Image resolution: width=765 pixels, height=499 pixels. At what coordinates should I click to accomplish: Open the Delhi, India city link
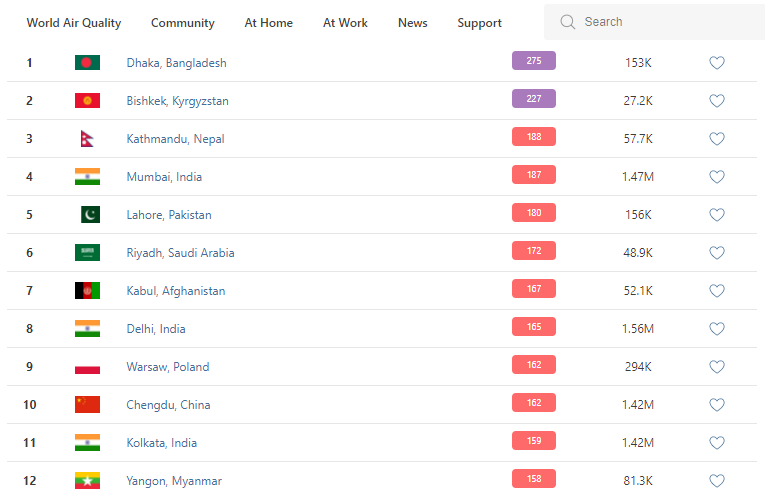[156, 329]
